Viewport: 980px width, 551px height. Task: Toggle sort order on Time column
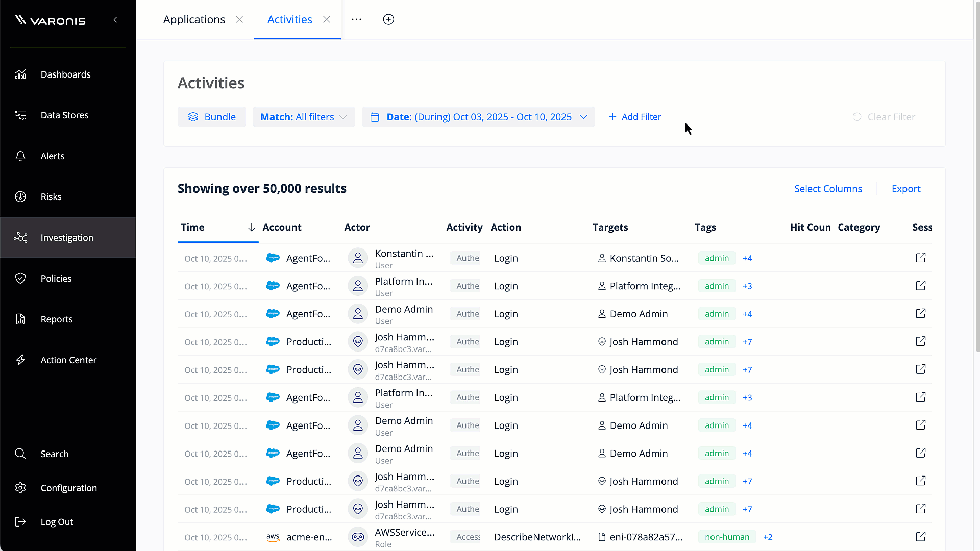click(251, 228)
